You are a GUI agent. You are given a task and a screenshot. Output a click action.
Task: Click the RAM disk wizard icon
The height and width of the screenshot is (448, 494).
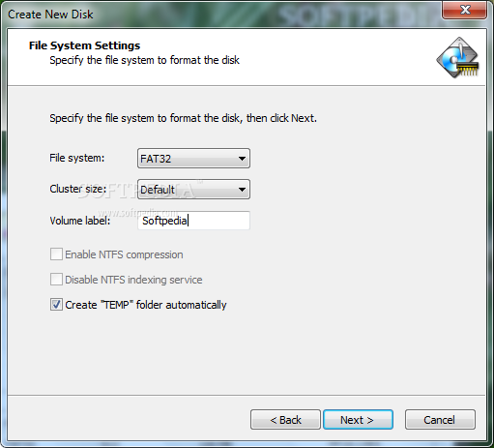(458, 58)
